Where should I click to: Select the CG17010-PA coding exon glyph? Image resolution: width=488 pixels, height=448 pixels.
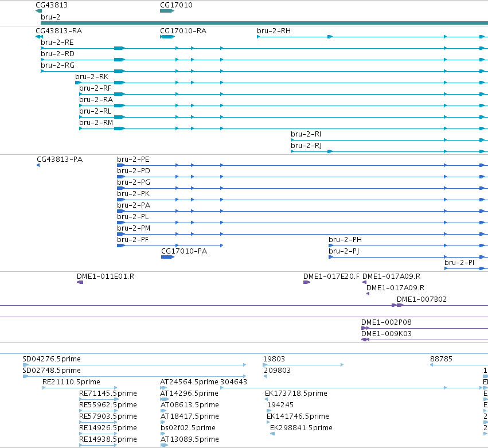pos(168,257)
